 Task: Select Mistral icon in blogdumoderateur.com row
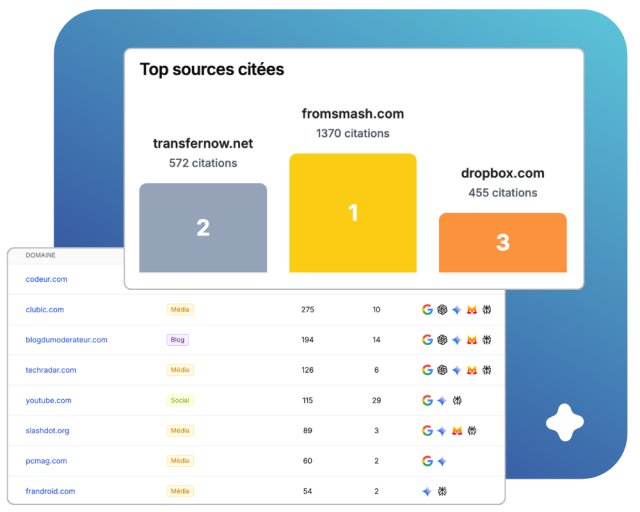point(472,340)
